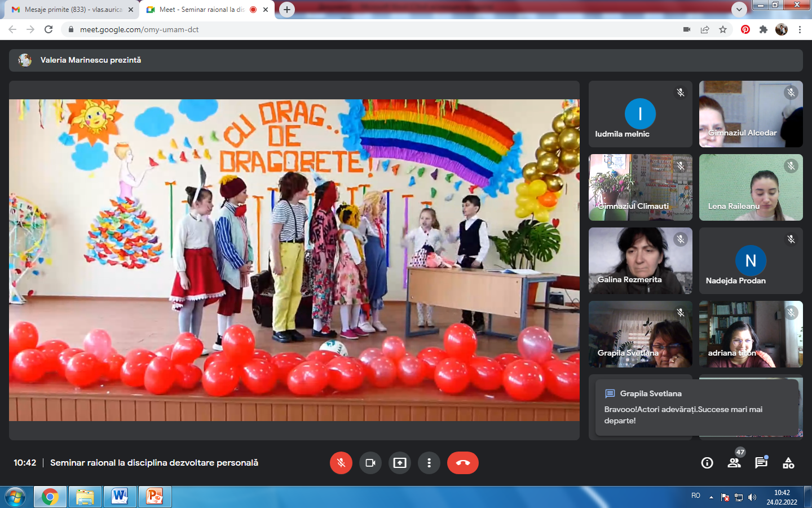Show the participants list with 47 people

tap(734, 463)
